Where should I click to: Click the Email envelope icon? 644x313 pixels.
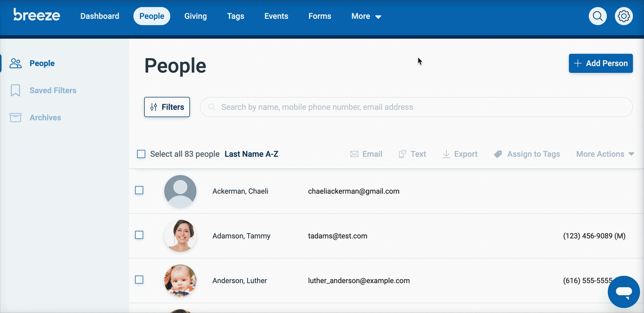pyautogui.click(x=354, y=154)
